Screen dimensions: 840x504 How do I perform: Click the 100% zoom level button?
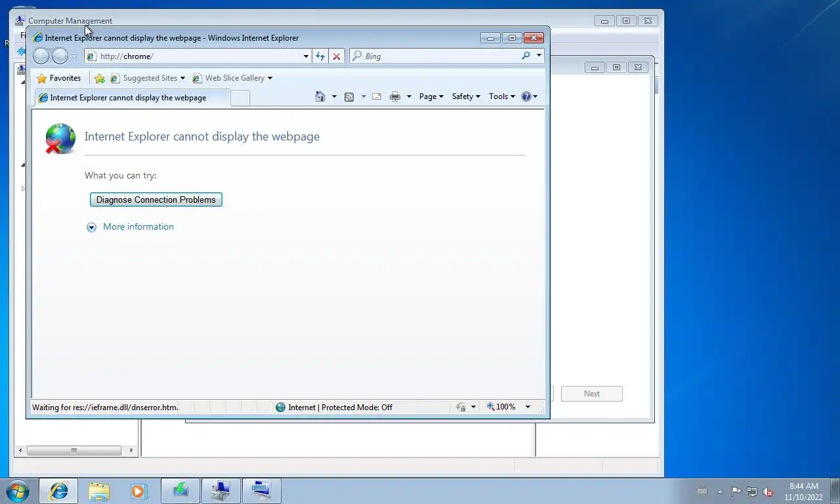(x=501, y=408)
